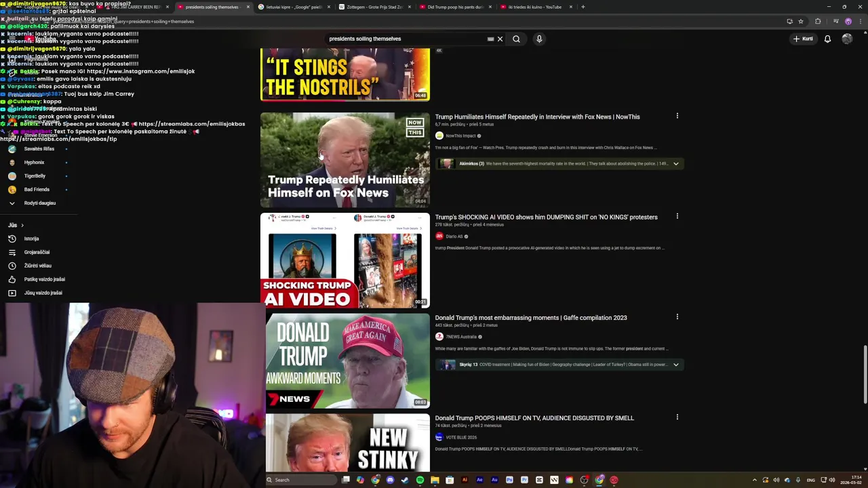This screenshot has width=868, height=488.
Task: Click the 7NEWS Australia channel avatar
Action: [x=439, y=336]
